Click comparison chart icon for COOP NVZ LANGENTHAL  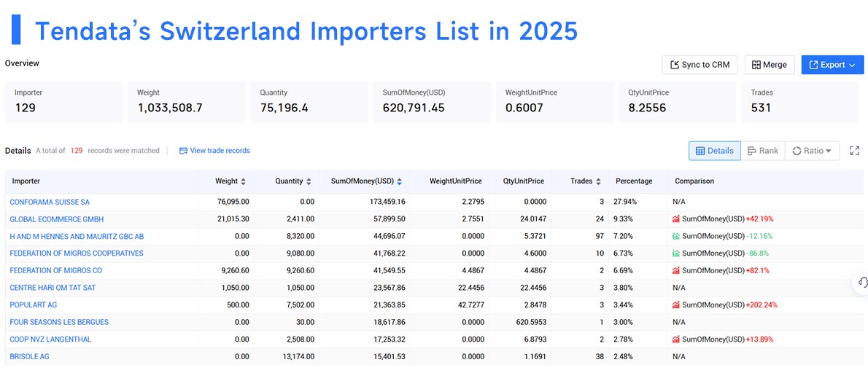tap(676, 339)
